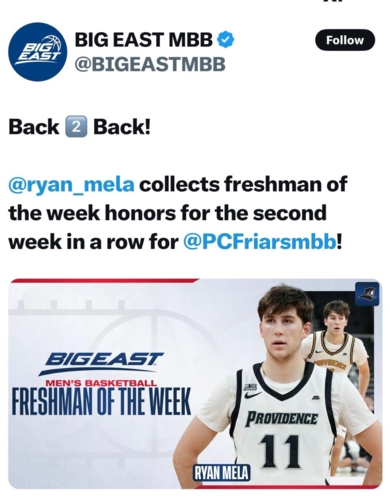
Task: Click the RYAN MELA name label
Action: 222,473
